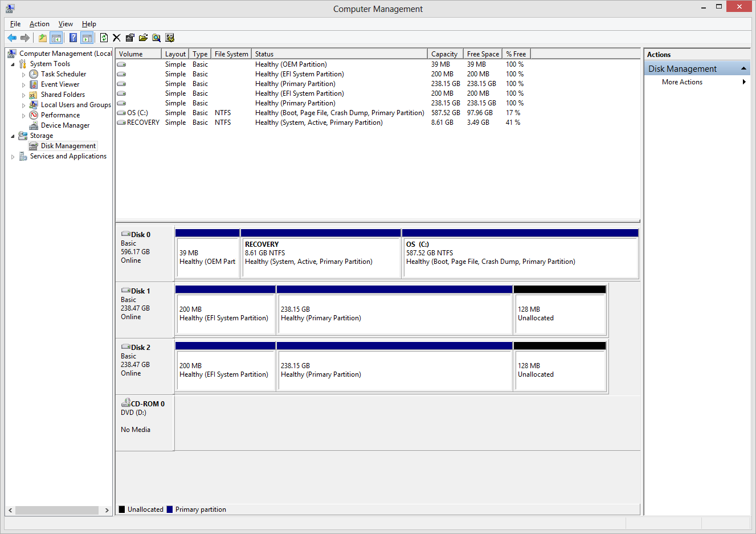Collapse the System Tools tree node
Image resolution: width=756 pixels, height=534 pixels.
pyautogui.click(x=13, y=64)
